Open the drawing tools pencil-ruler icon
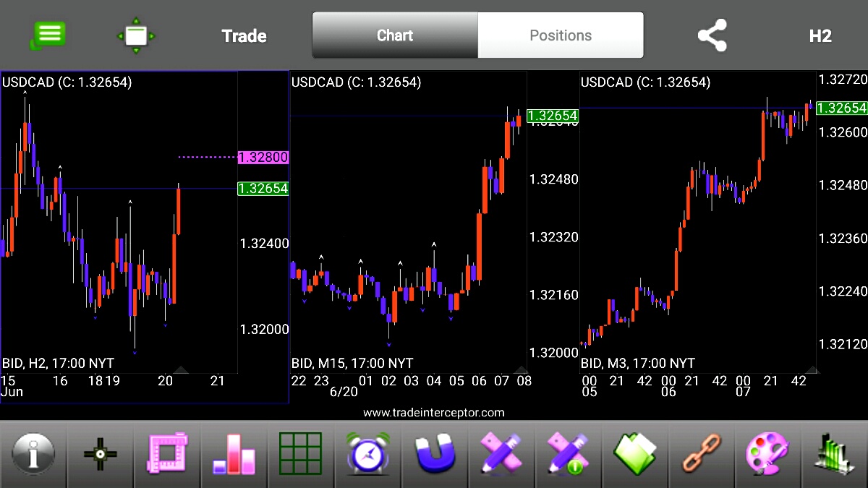Image resolution: width=868 pixels, height=488 pixels. point(501,455)
